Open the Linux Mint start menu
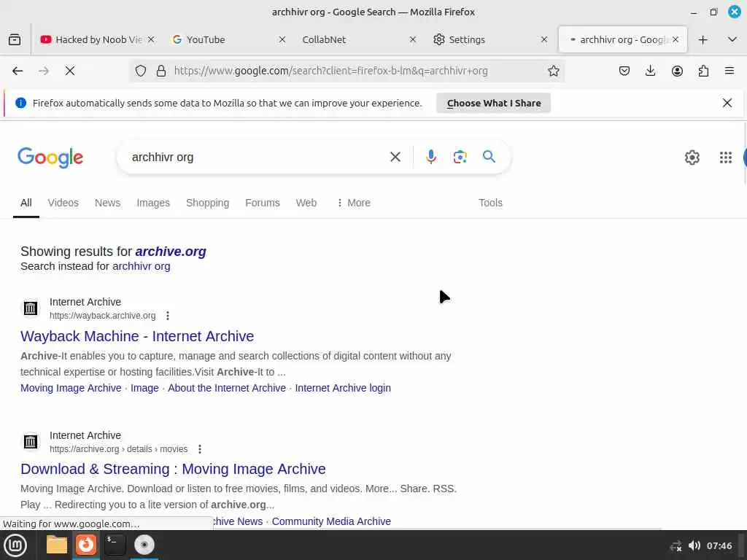This screenshot has height=560, width=747. tap(15, 545)
